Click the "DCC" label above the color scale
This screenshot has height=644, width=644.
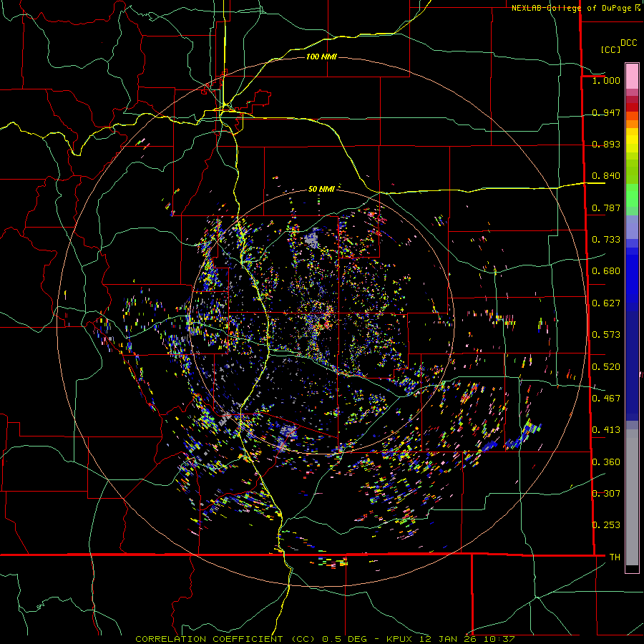628,43
